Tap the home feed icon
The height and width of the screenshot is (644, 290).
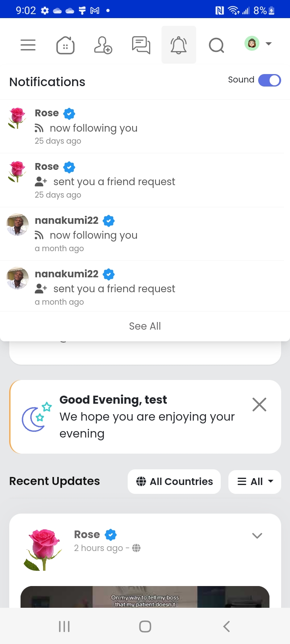point(65,45)
